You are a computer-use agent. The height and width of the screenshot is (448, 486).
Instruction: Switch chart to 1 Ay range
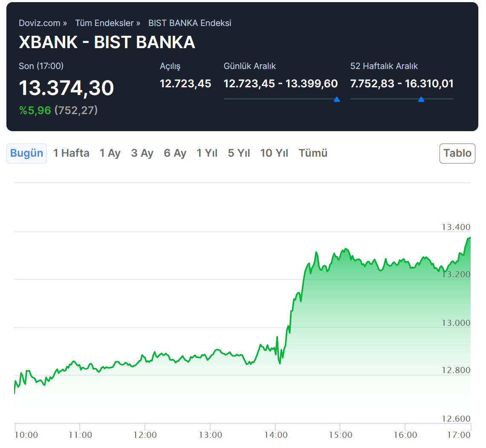110,153
